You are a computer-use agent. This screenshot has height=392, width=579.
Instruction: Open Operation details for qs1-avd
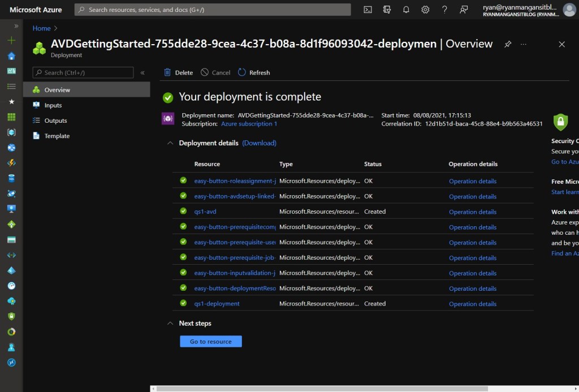(x=473, y=212)
